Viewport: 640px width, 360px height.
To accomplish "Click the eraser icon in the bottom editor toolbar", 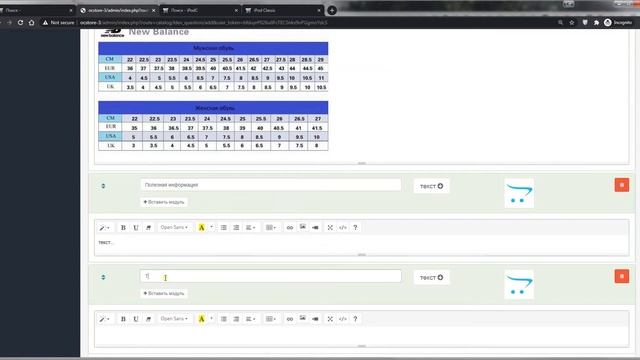I will (x=149, y=319).
